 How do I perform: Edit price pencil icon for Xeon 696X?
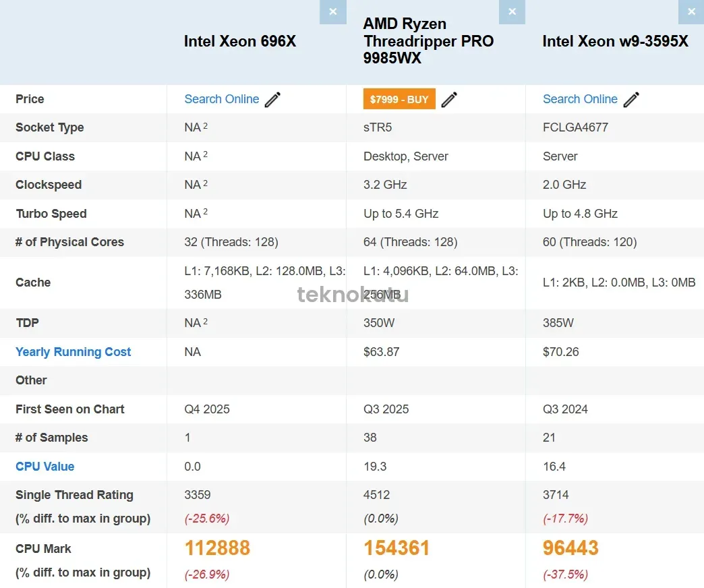pos(272,99)
